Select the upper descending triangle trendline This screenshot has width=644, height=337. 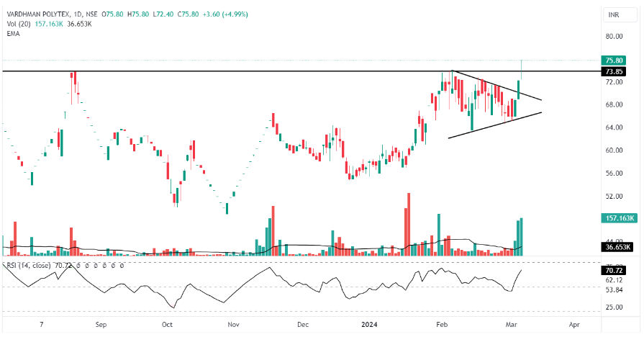496,86
